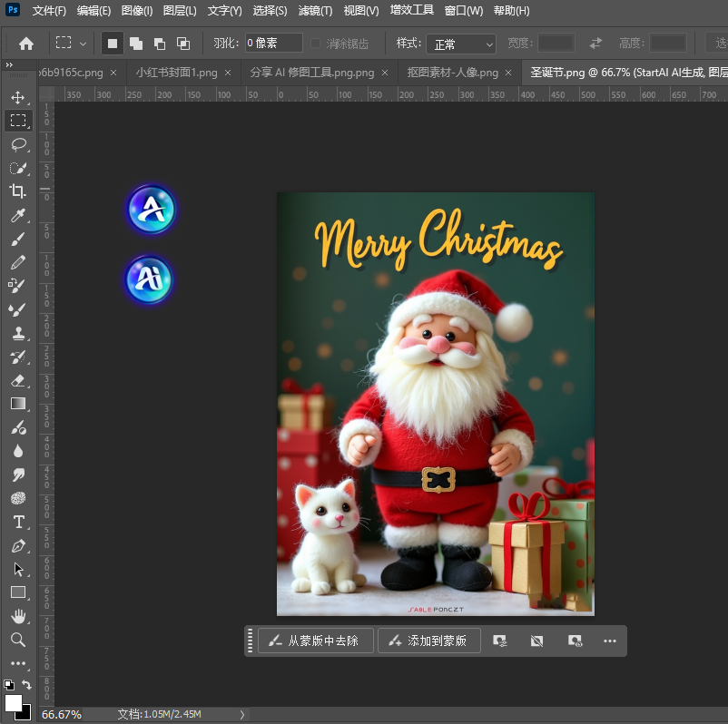
Task: Expand the marquee tool preset picker
Action: coord(71,43)
